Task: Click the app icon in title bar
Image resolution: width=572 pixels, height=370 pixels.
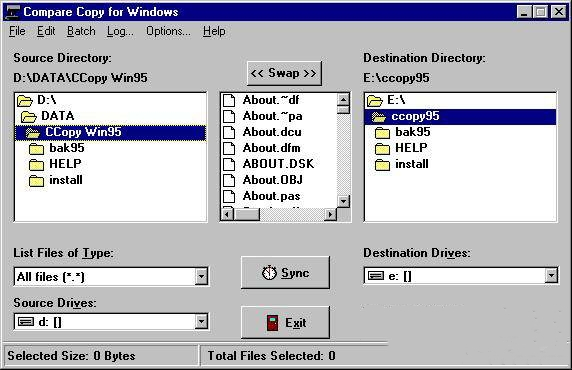Action: point(12,12)
